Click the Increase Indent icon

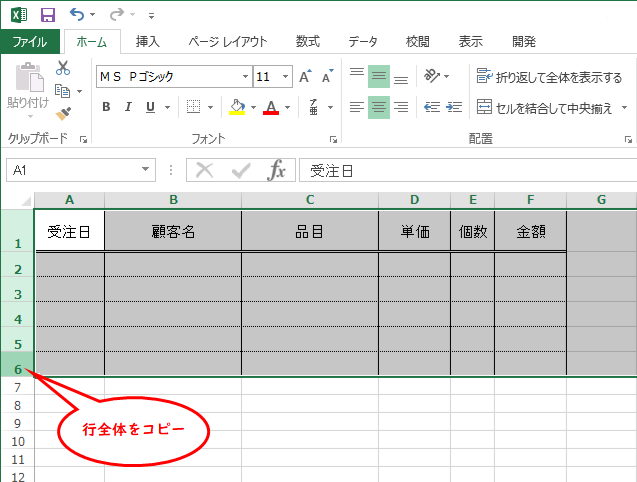[x=456, y=107]
